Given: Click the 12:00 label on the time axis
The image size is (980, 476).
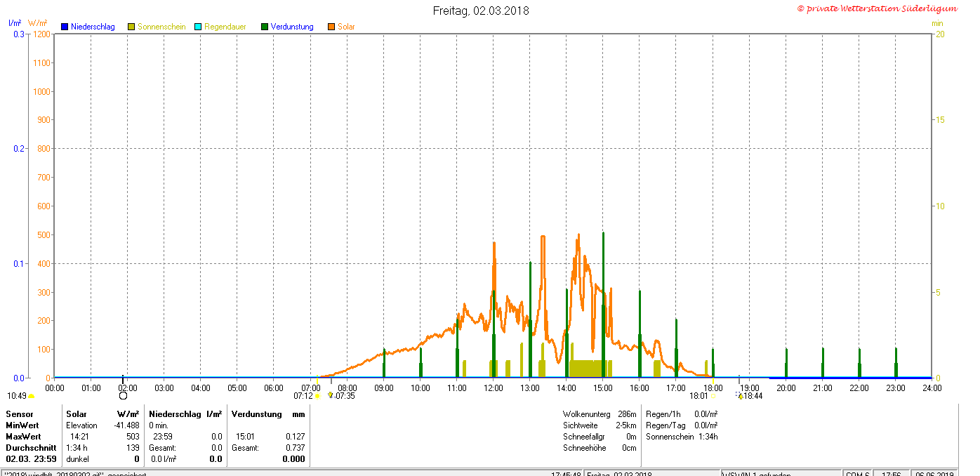Looking at the screenshot, I should click(x=493, y=388).
